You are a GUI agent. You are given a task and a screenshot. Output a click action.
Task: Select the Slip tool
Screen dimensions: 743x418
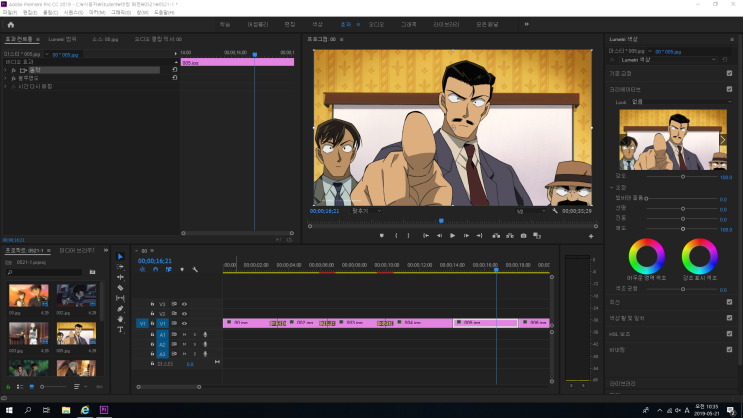(x=120, y=298)
